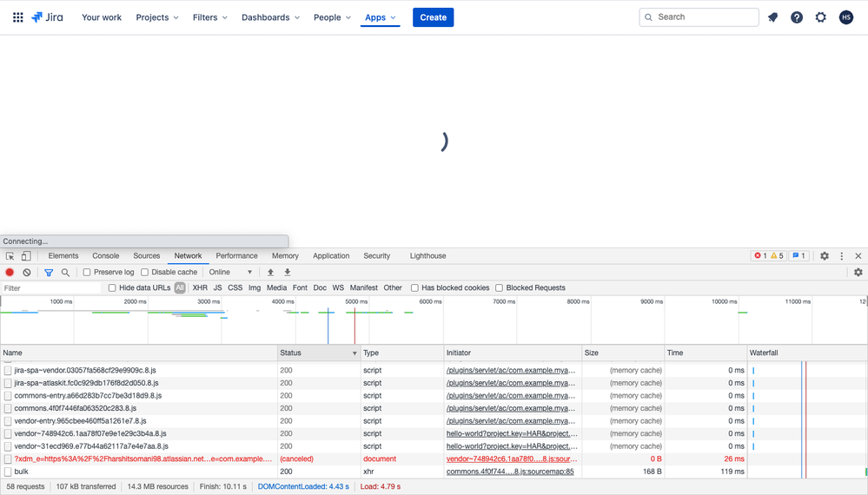Click the red record network log button
This screenshot has width=868, height=495.
click(10, 273)
